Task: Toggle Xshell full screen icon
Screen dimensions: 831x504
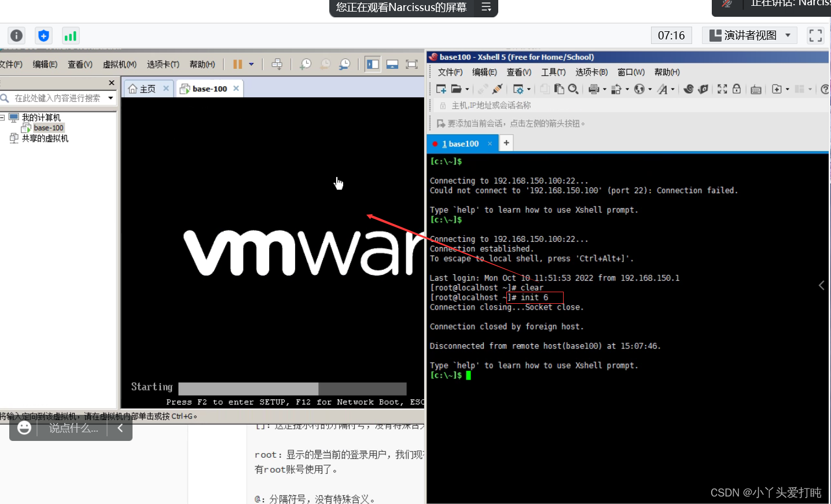Action: click(x=722, y=89)
